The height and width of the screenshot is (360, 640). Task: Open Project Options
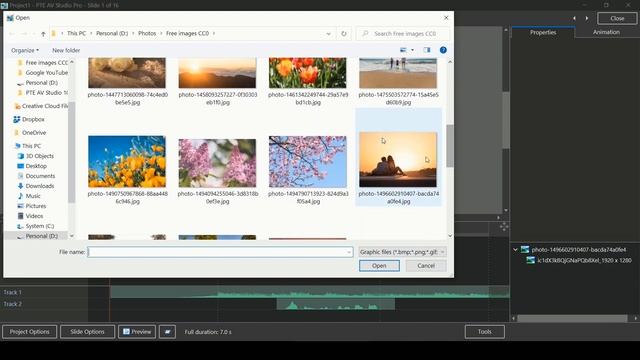(x=29, y=332)
